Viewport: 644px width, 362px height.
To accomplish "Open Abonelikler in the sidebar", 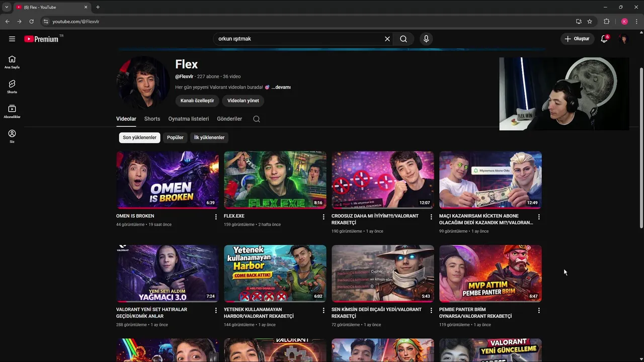I will pos(12,112).
